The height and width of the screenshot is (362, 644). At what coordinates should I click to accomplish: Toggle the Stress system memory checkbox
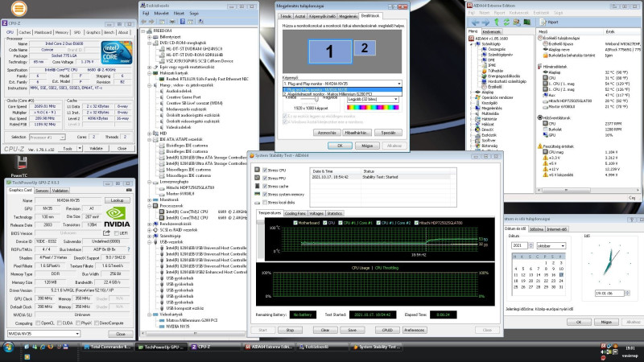[265, 194]
